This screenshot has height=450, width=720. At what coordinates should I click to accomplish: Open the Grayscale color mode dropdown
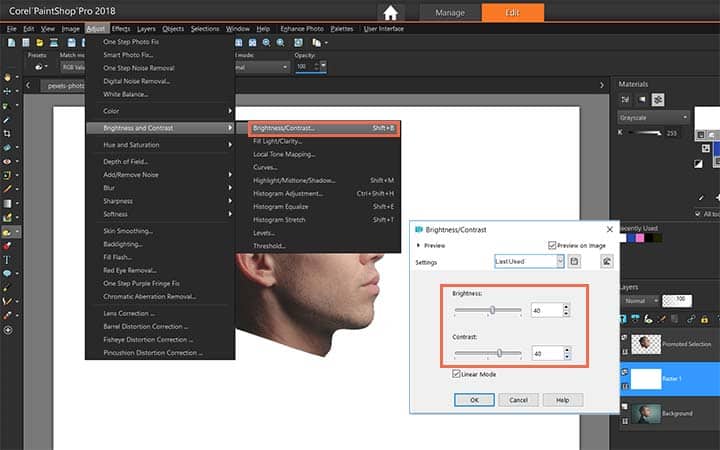pos(653,118)
